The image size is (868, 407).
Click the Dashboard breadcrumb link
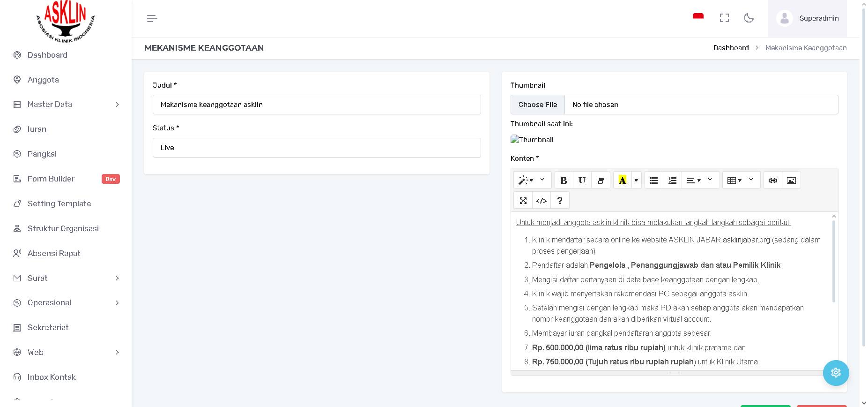(x=731, y=48)
